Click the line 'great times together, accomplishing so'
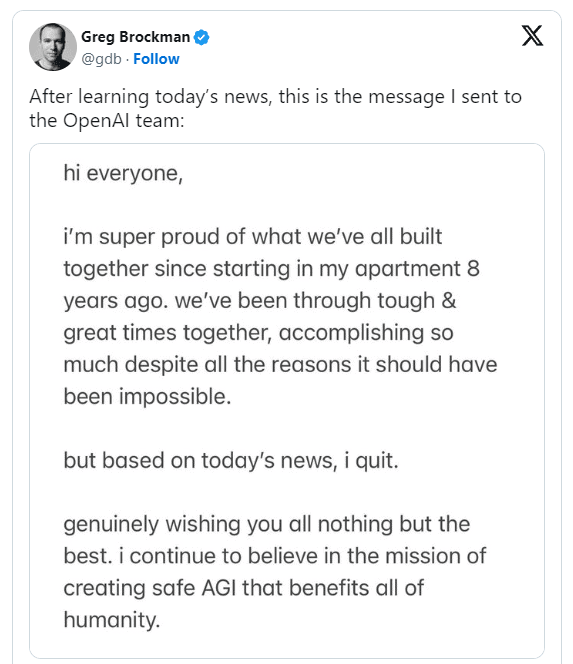This screenshot has width=573, height=664. pyautogui.click(x=258, y=333)
